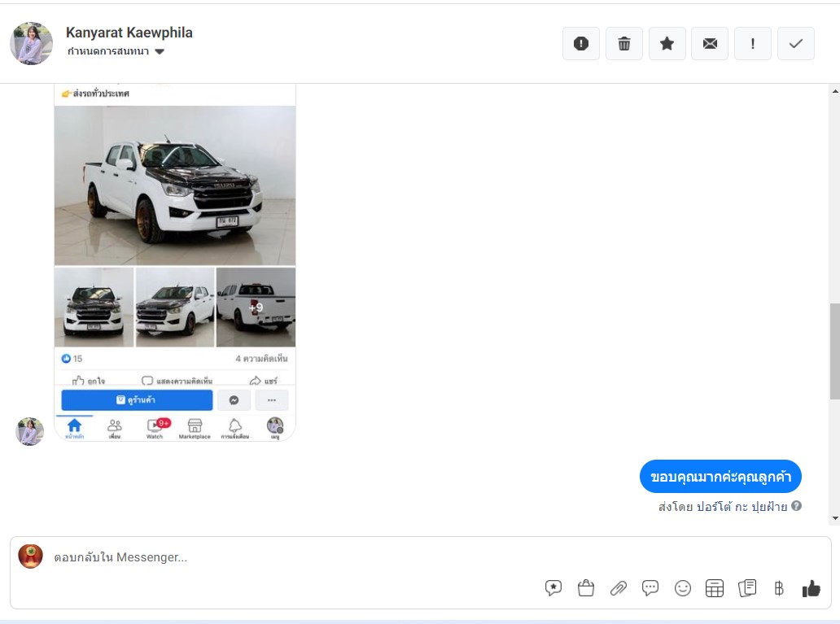Send a thumbs up like
The width and height of the screenshot is (840, 624).
tap(811, 588)
